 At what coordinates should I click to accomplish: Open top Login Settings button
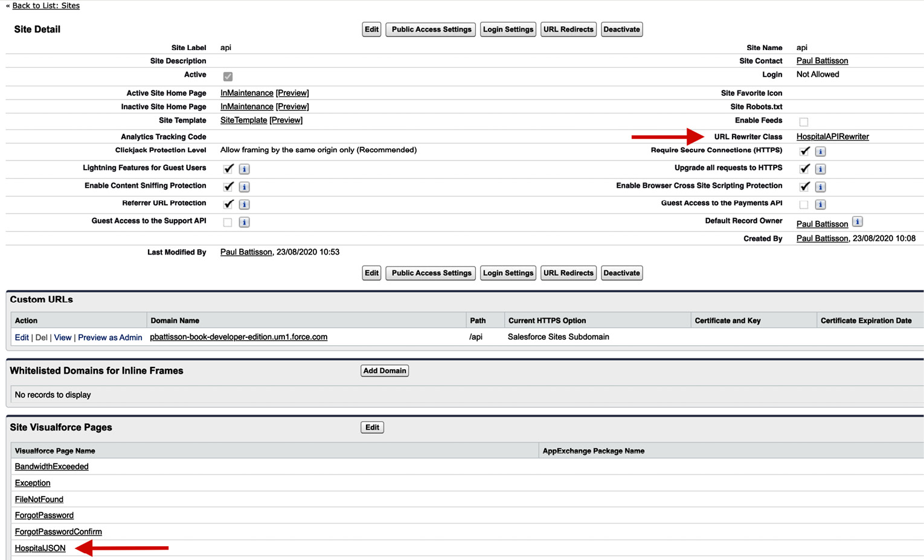tap(508, 29)
